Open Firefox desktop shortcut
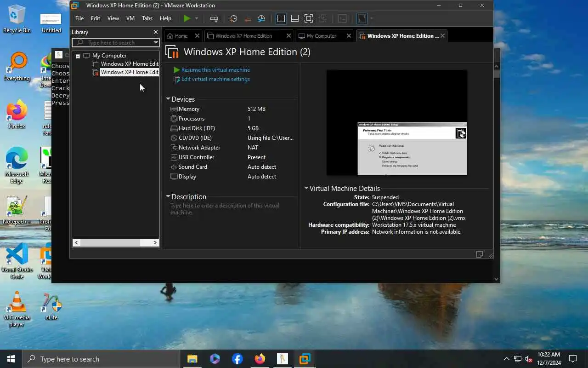Image resolution: width=588 pixels, height=368 pixels. pos(17,115)
